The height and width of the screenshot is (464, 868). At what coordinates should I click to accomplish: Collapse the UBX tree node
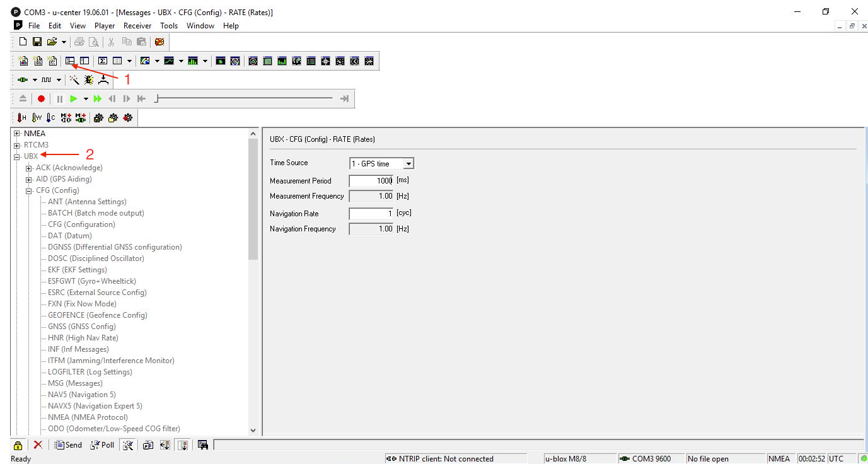coord(17,156)
